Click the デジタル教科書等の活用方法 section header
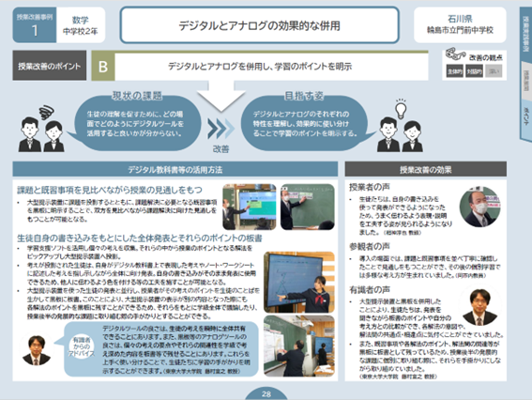The height and width of the screenshot is (400, 532). click(175, 169)
